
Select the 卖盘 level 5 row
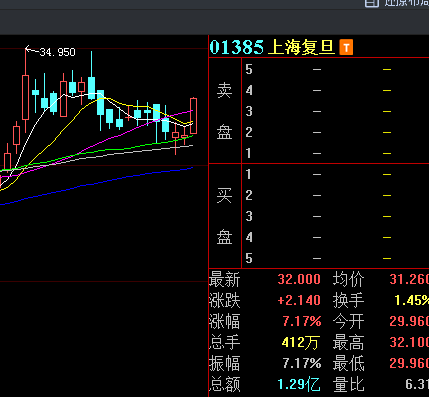coord(335,69)
